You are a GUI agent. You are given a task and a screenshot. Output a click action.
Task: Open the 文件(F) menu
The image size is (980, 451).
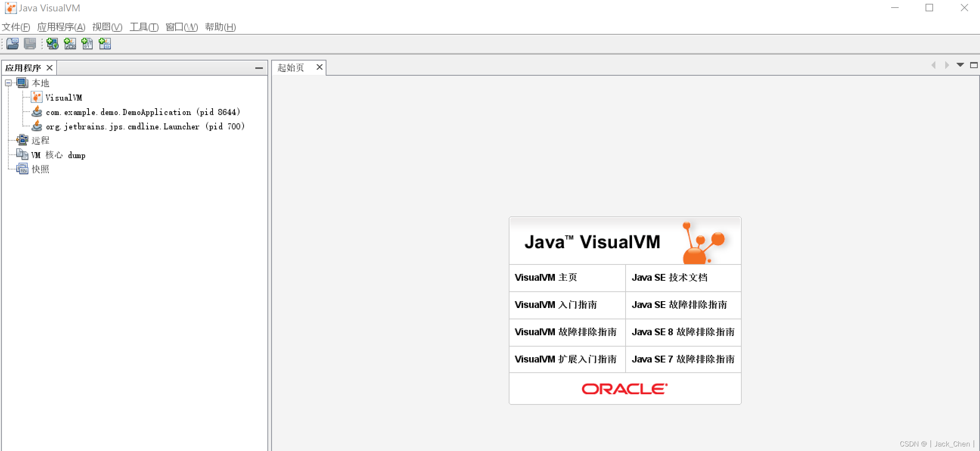coord(16,27)
